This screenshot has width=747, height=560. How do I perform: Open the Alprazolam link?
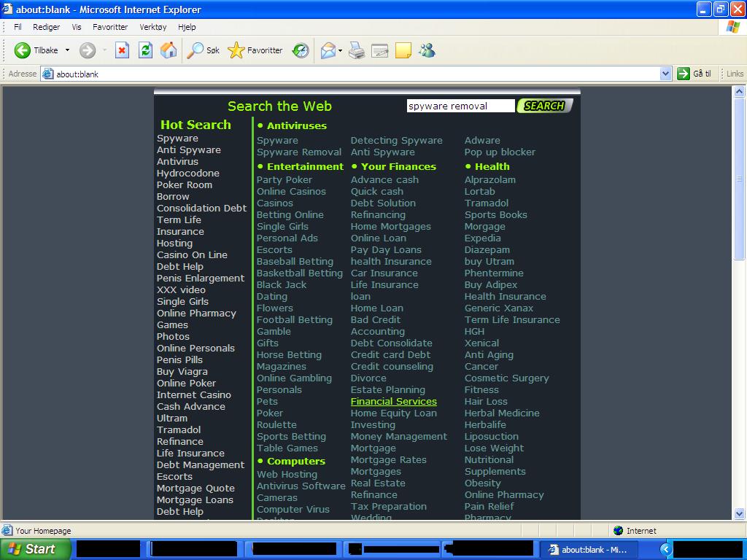click(489, 180)
